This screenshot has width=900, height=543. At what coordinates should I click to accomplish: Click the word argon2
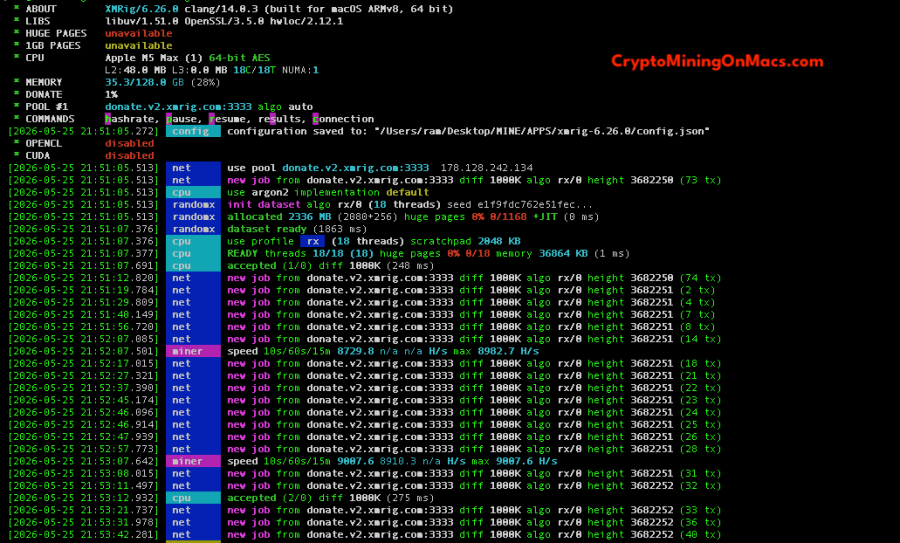270,192
